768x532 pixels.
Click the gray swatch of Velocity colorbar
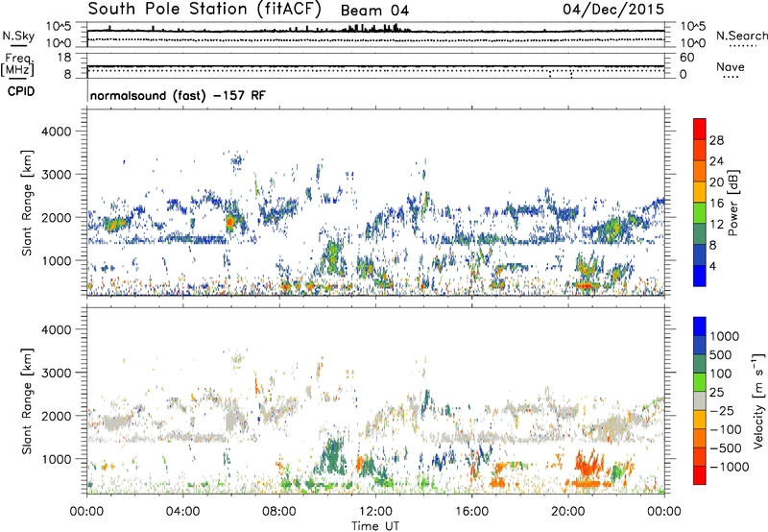point(700,400)
